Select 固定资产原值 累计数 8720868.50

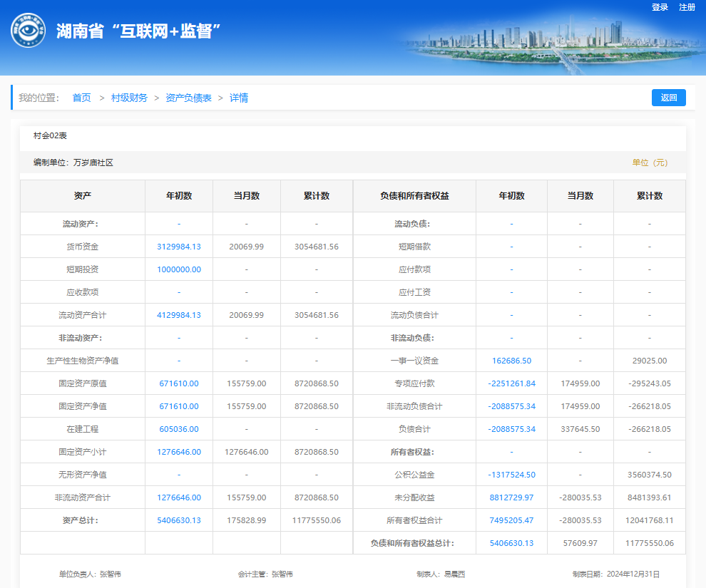coord(317,383)
